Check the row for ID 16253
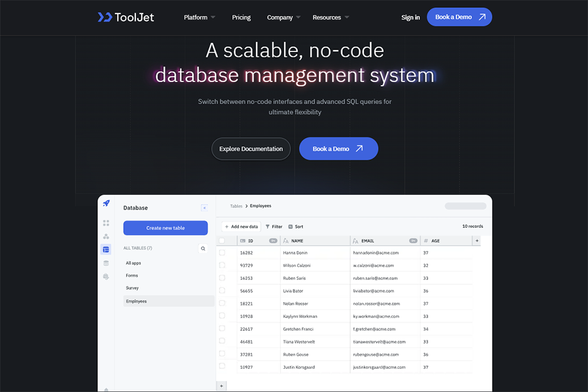The width and height of the screenshot is (588, 392). [x=222, y=278]
